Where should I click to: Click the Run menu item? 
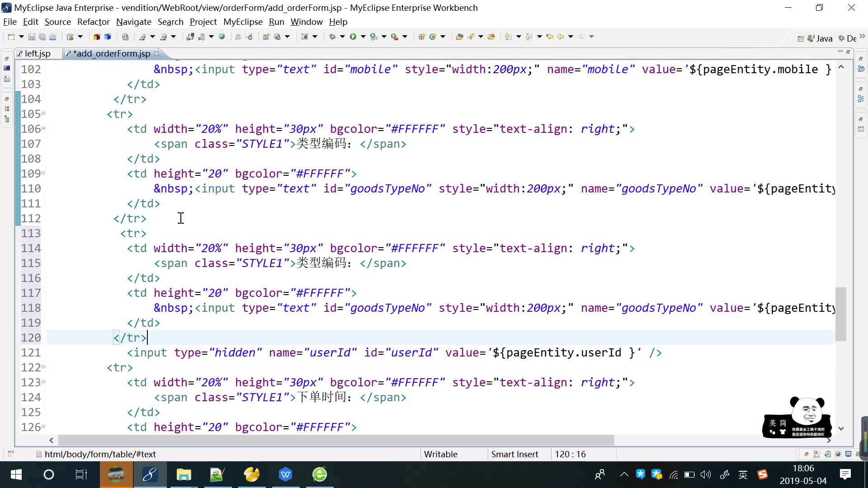tap(277, 22)
